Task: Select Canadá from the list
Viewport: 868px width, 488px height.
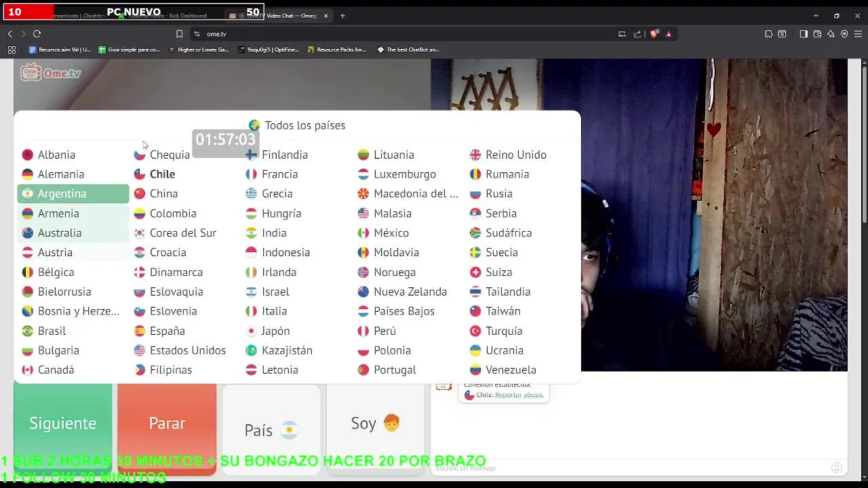Action: pyautogui.click(x=73, y=370)
